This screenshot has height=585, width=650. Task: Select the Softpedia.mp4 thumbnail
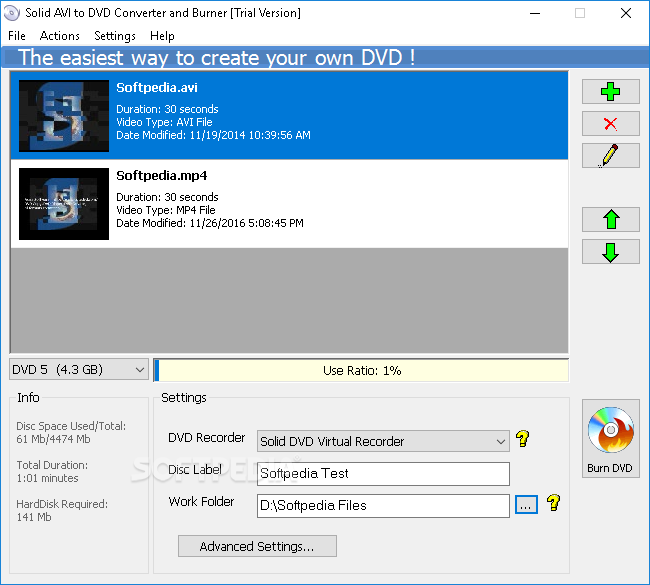(x=64, y=204)
